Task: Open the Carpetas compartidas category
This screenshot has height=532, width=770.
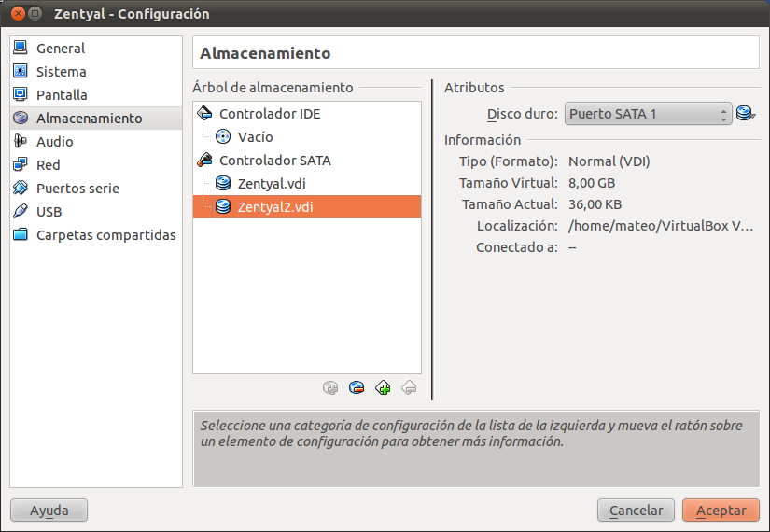Action: pyautogui.click(x=96, y=235)
